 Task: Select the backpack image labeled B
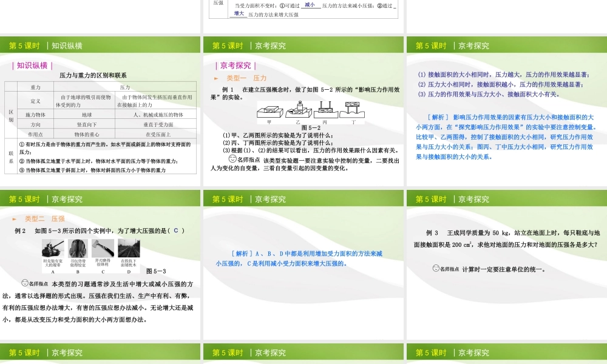[78, 248]
